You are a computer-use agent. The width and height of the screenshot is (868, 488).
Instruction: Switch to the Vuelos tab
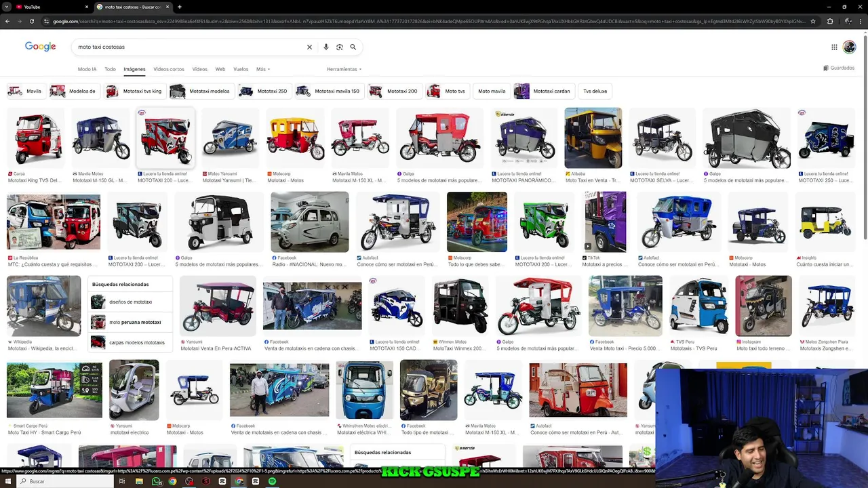pyautogui.click(x=241, y=69)
